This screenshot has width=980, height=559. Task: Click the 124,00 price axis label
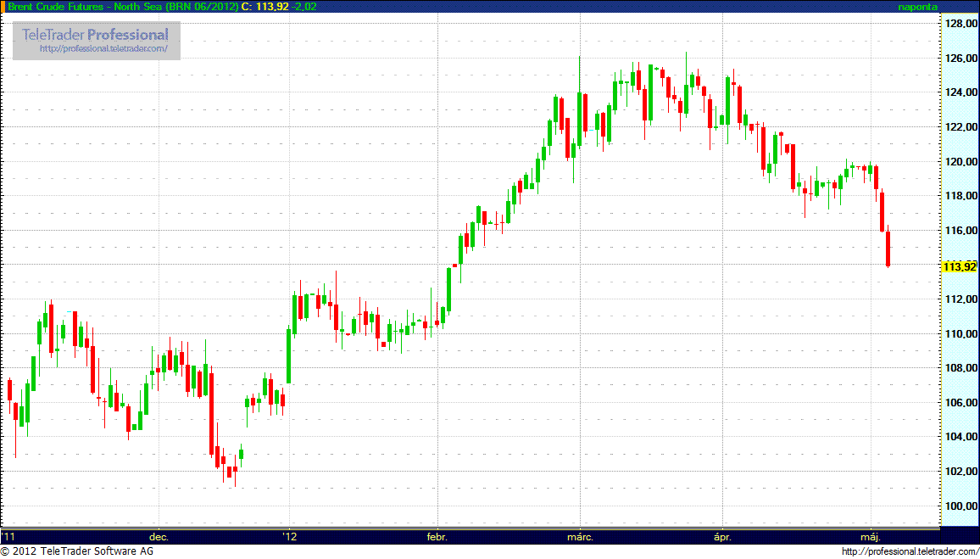[961, 92]
